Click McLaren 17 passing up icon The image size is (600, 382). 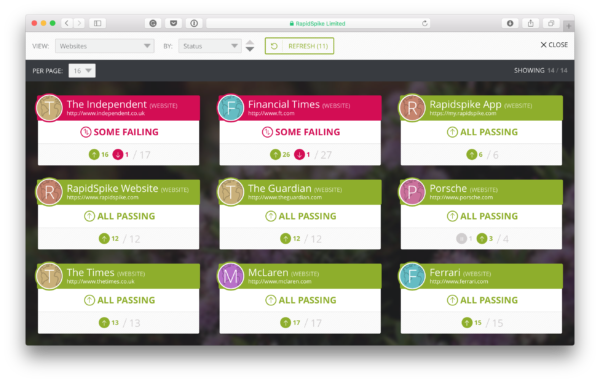(285, 323)
